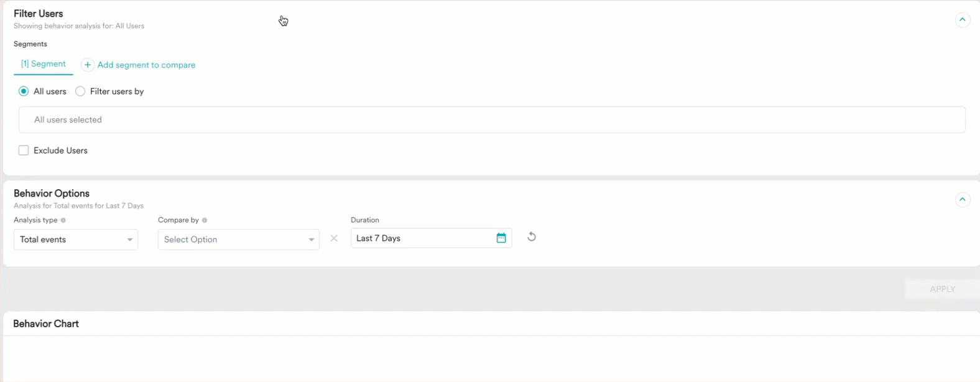The width and height of the screenshot is (980, 382).
Task: Reset duration with the refresh arrow icon
Action: (x=532, y=236)
